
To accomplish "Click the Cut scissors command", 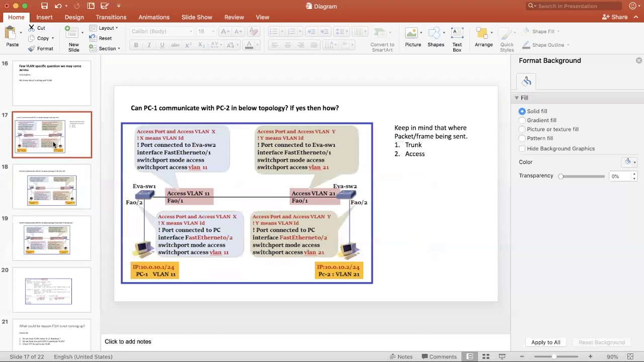I will click(37, 28).
